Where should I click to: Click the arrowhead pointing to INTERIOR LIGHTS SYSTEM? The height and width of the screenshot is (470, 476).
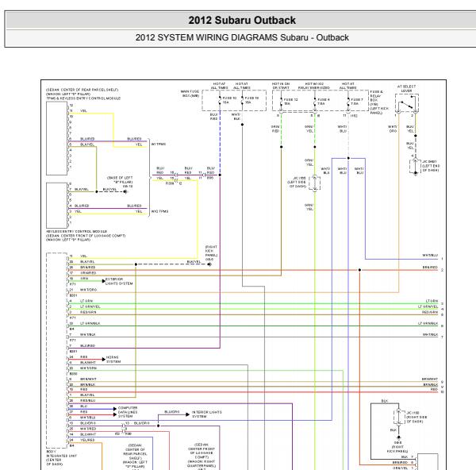(187, 414)
